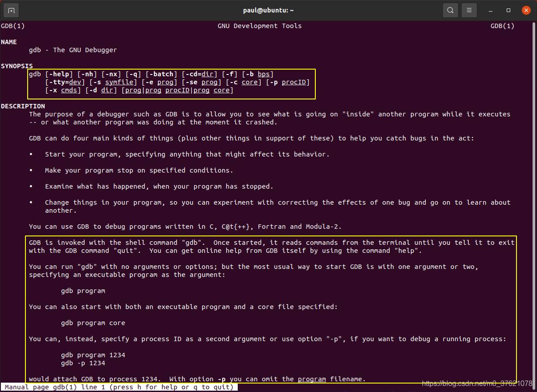Screen dimensions: 537x392
Task: Click the DESCRIPTION section heading
Action: point(23,106)
